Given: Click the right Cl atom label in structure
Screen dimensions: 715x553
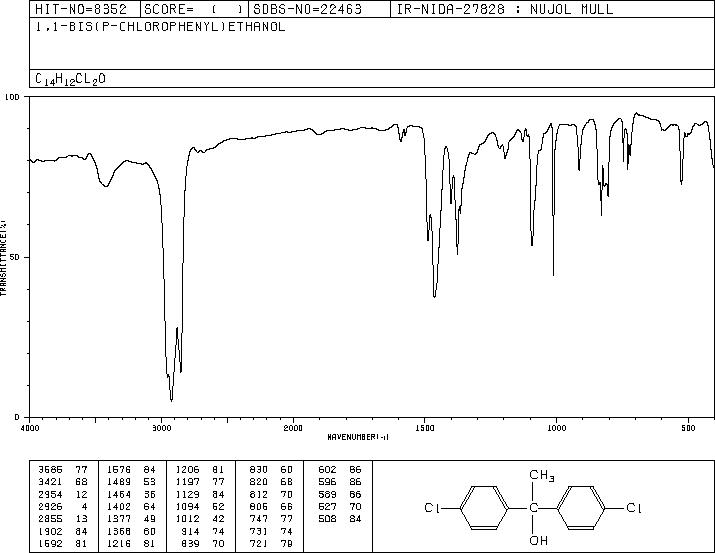Looking at the screenshot, I should [x=634, y=508].
